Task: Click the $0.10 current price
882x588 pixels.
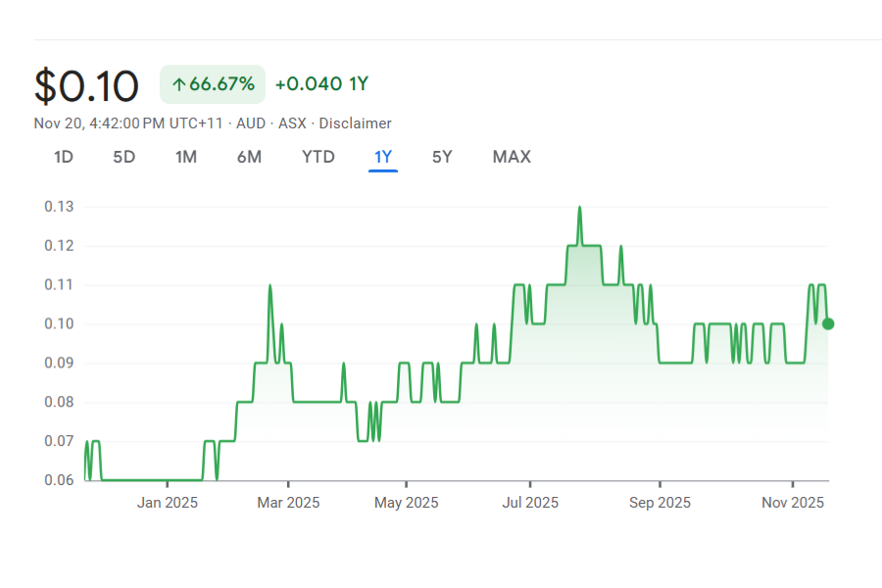Action: click(86, 85)
